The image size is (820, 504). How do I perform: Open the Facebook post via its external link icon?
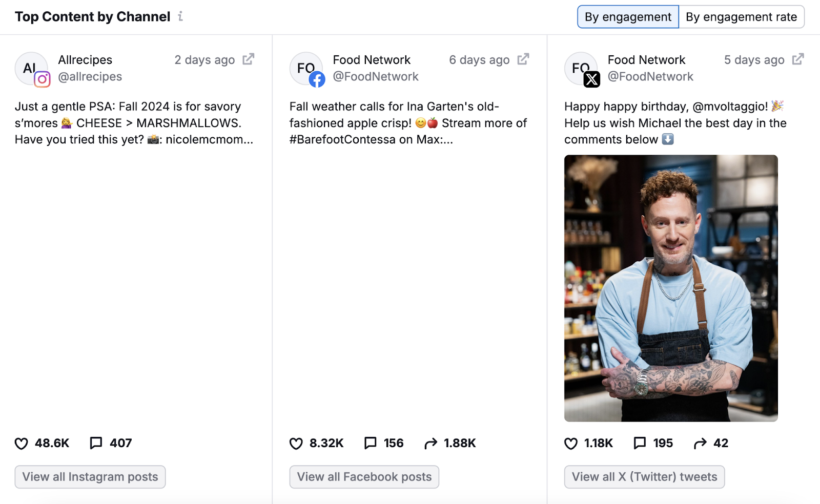(523, 59)
